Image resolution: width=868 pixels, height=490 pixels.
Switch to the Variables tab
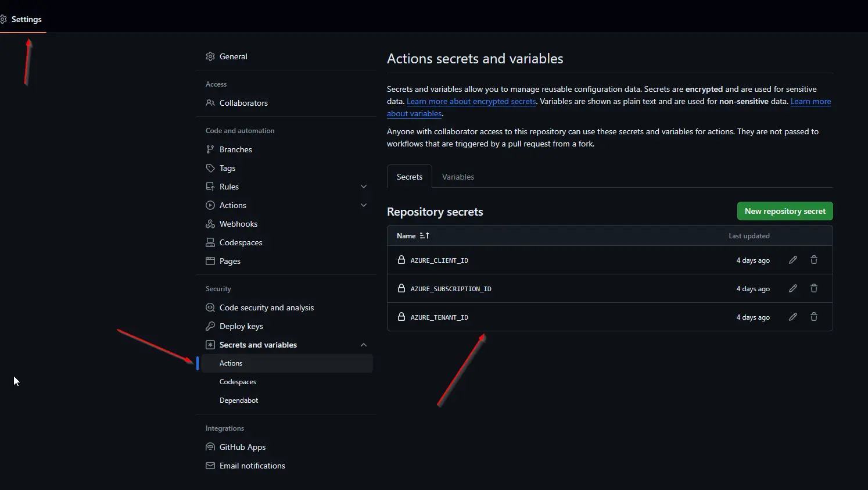tap(458, 177)
